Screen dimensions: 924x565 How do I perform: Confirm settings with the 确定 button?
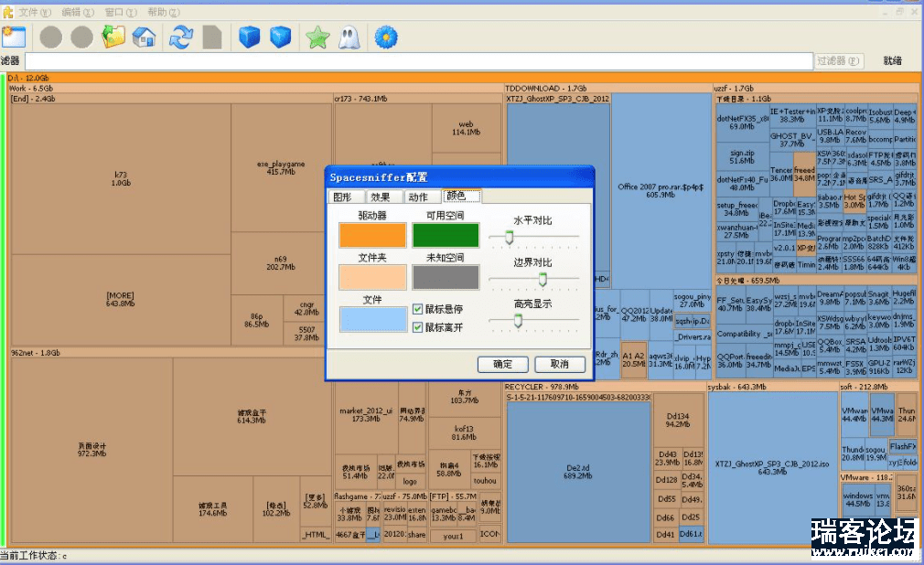502,364
